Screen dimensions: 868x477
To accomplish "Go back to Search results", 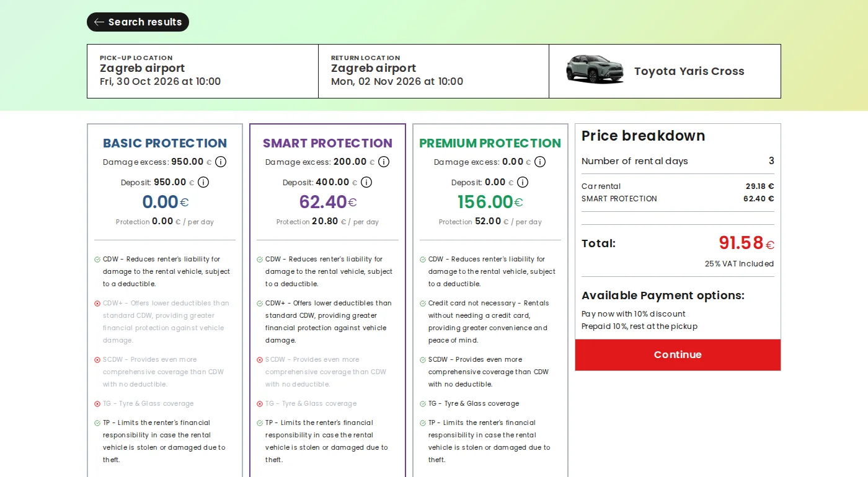I will tap(138, 22).
